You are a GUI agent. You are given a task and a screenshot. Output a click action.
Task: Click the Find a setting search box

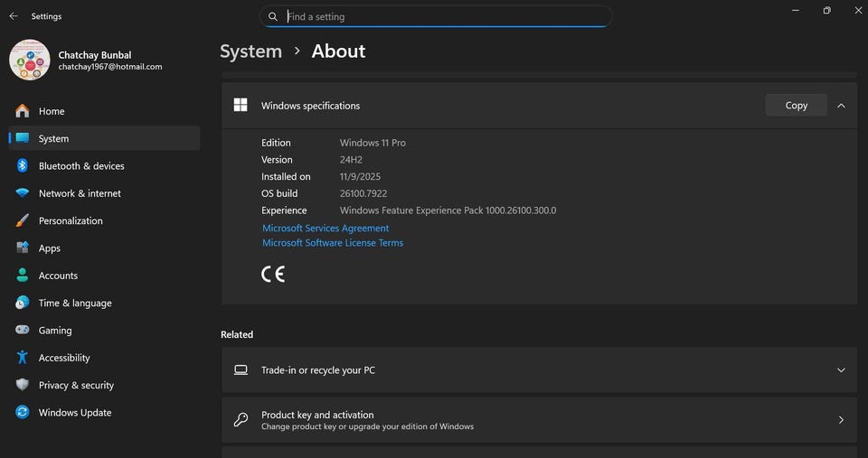(x=443, y=16)
